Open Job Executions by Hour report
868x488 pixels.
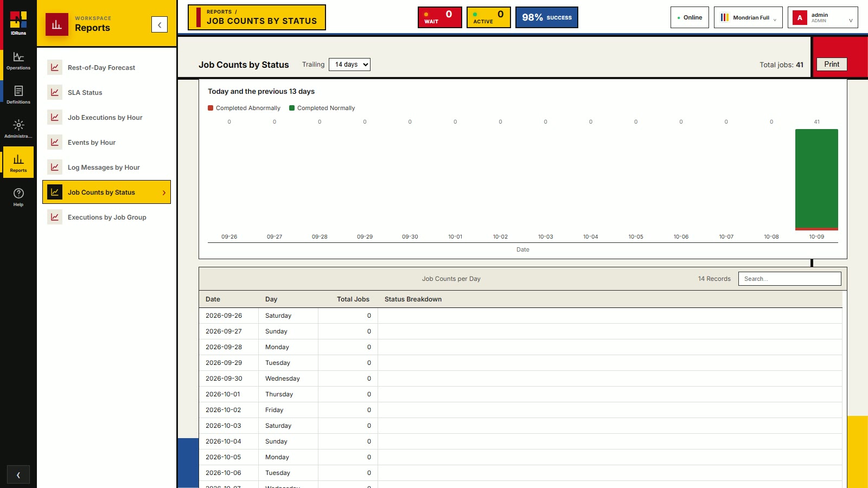click(106, 118)
